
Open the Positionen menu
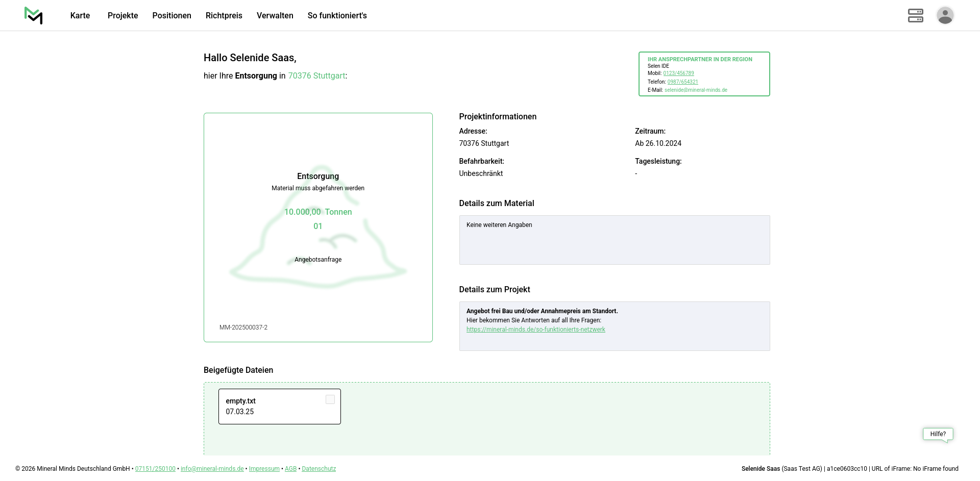[x=171, y=16]
